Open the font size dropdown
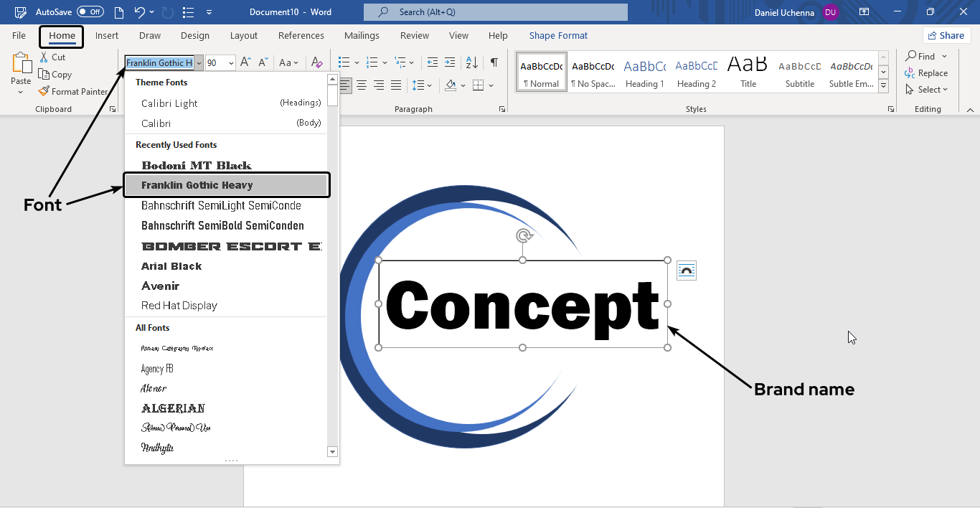This screenshot has height=508, width=980. coord(231,63)
